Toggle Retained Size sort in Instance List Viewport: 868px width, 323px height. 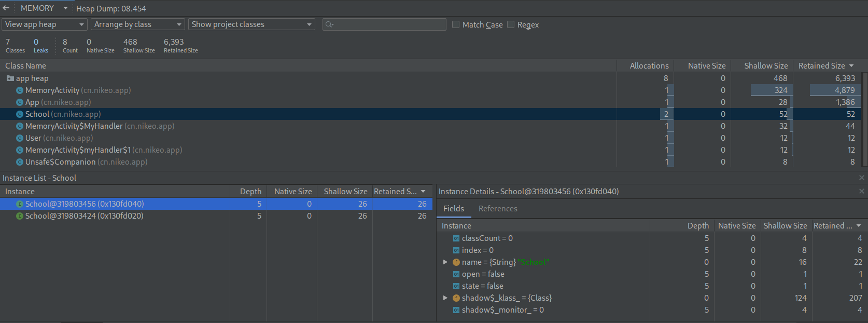pos(423,192)
